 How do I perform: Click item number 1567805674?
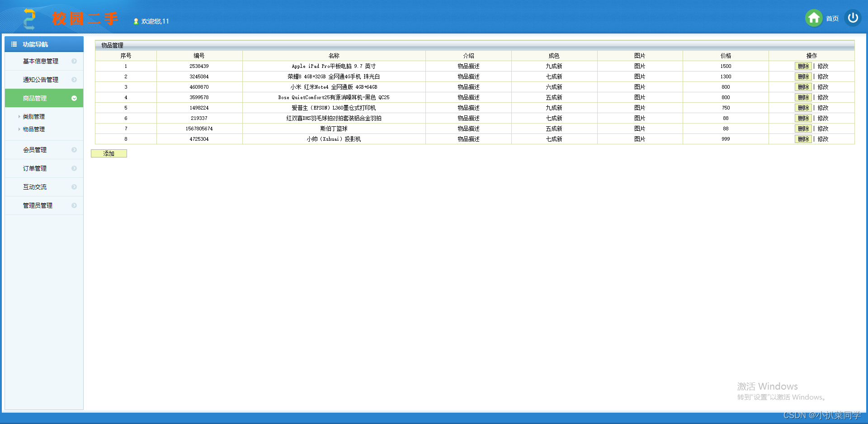coord(199,129)
